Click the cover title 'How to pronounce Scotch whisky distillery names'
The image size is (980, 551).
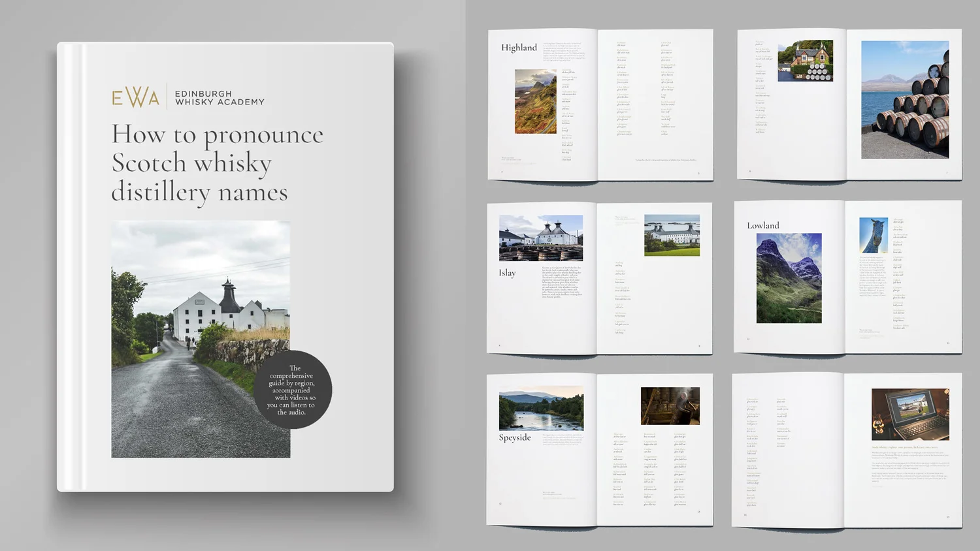218,163
